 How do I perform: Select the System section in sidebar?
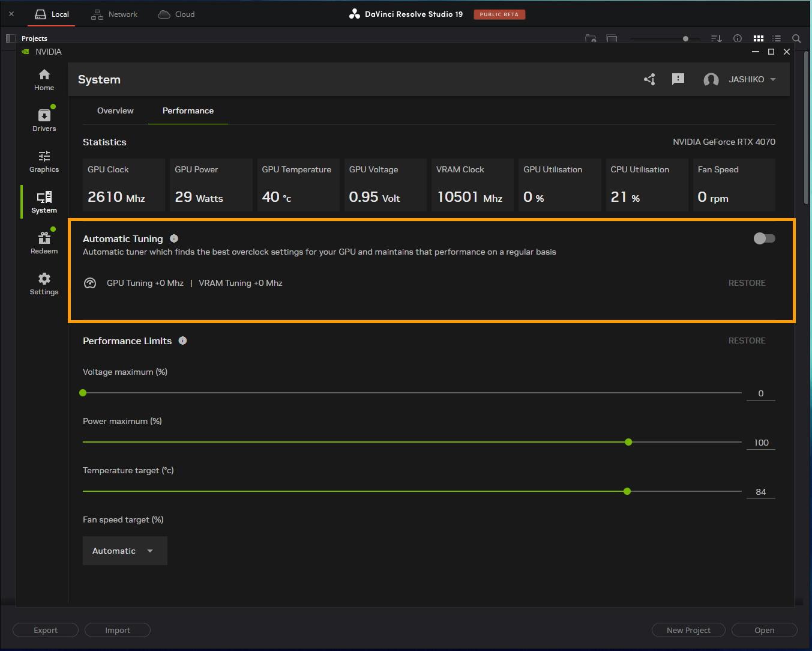pos(44,202)
